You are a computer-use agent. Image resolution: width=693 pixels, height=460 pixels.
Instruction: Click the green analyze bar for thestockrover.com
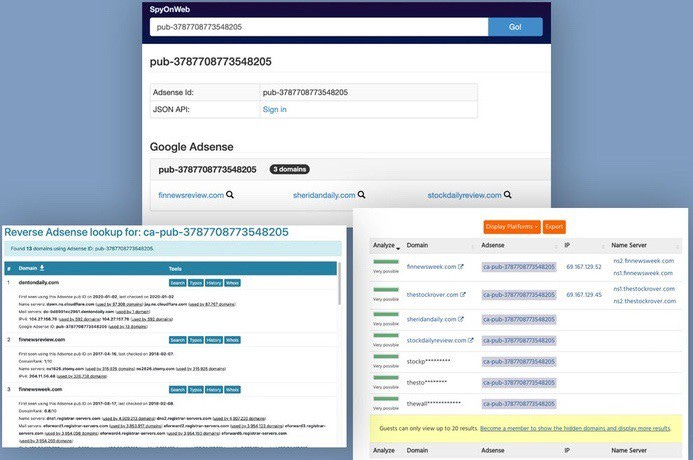[x=386, y=289]
